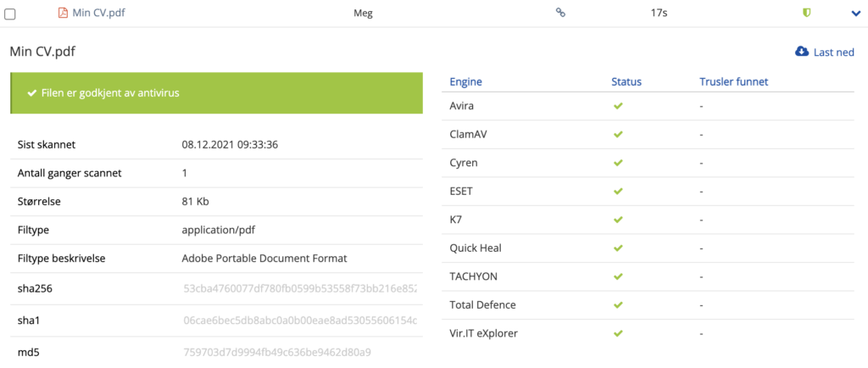Click the ESET green status checkmark
This screenshot has width=868, height=368.
[x=618, y=192]
